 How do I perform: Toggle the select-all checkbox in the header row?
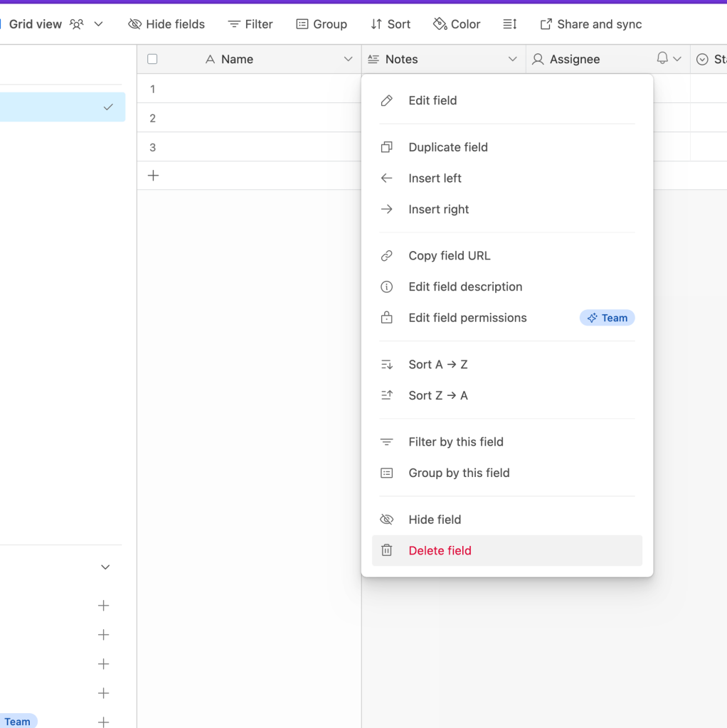[x=152, y=59]
